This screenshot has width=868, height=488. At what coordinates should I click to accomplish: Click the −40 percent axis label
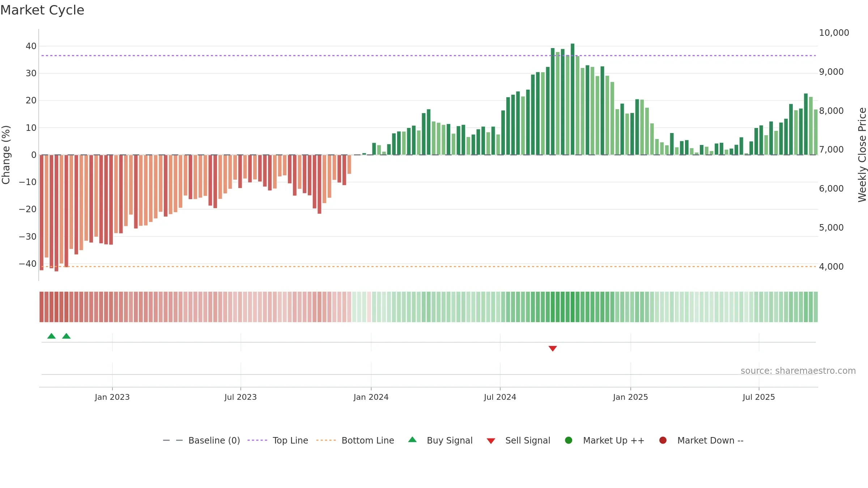(28, 264)
